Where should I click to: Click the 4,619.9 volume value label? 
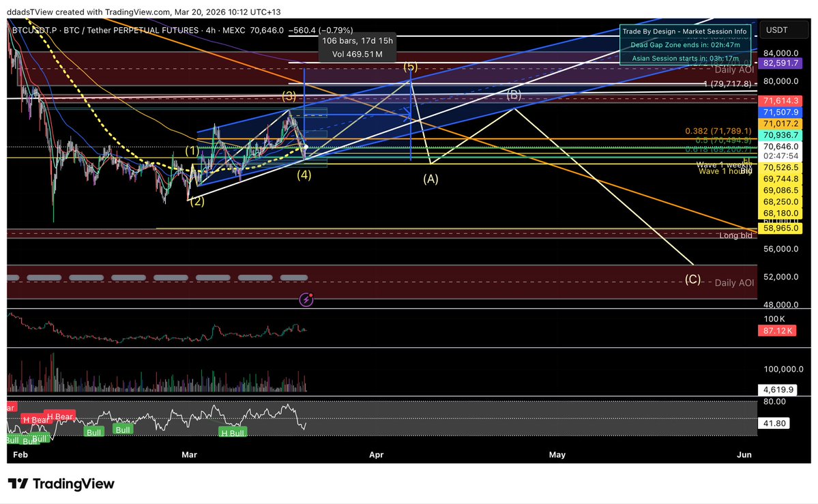coord(778,389)
